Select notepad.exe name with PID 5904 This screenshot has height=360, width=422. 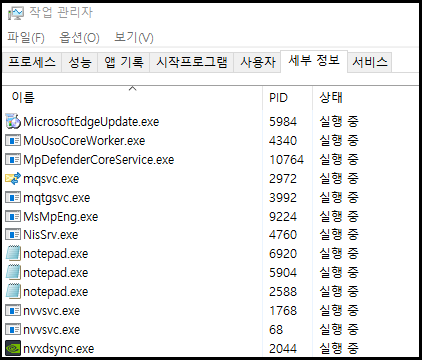point(56,273)
